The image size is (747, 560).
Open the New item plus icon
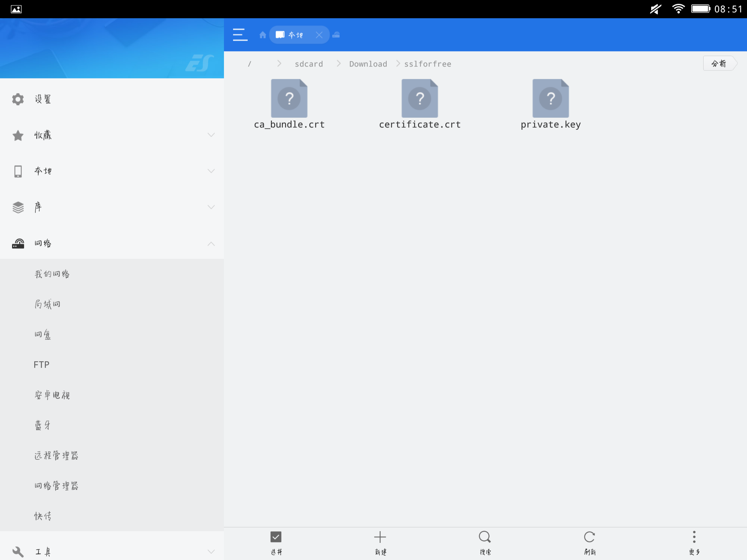coord(380,537)
